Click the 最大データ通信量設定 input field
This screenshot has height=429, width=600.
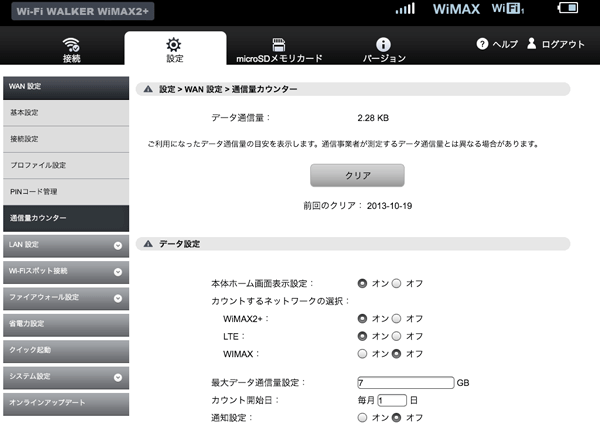coord(404,383)
